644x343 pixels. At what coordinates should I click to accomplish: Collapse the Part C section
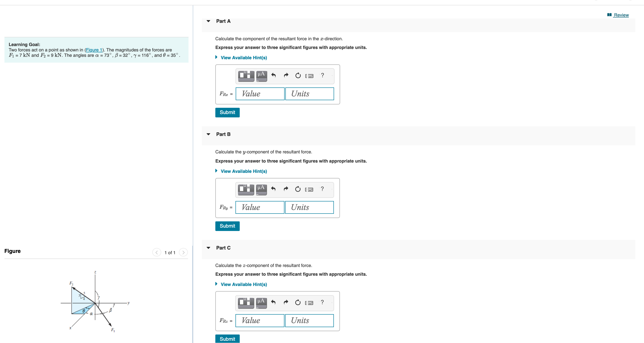point(208,248)
